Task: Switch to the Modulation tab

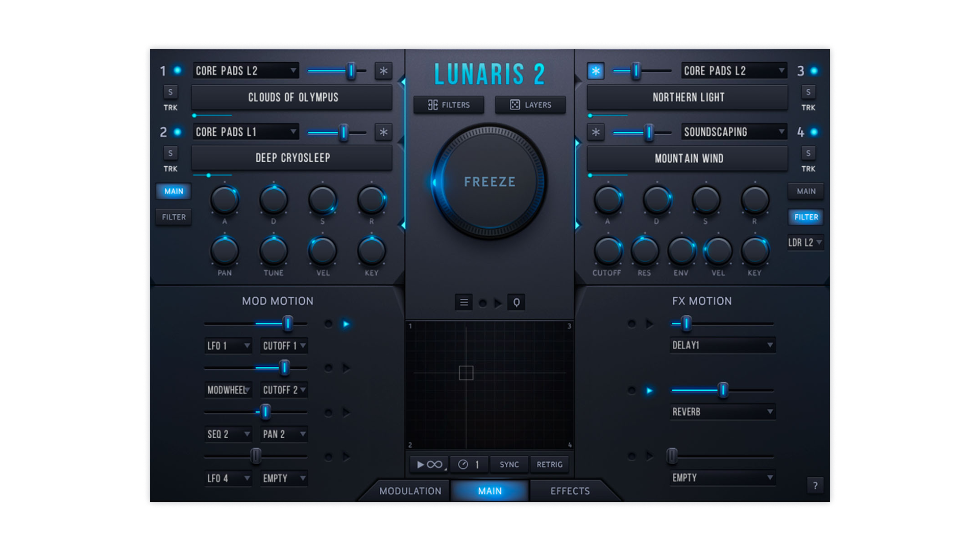Action: [x=410, y=491]
